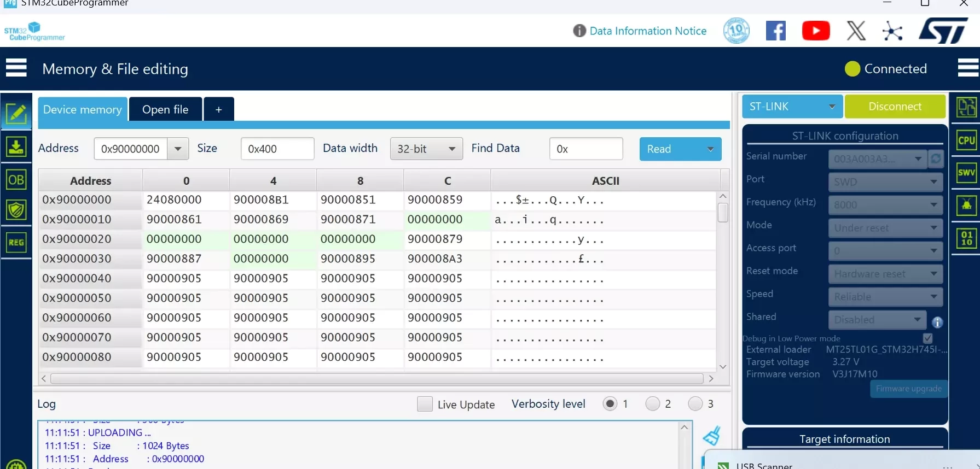Click the Disconnect button
Screen dimensions: 980x469
tap(895, 107)
